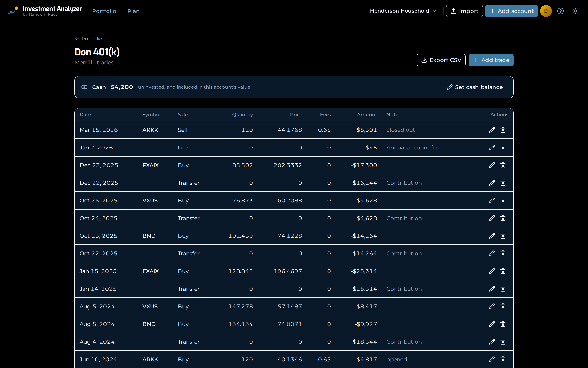Screen dimensions: 588x368
Task: Delete the Dec 22, 2025 transfer
Action: click(x=503, y=183)
